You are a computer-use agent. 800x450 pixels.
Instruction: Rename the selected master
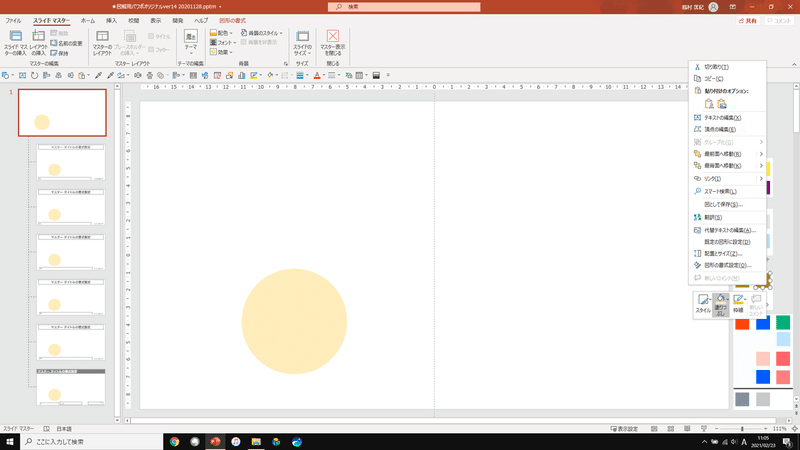point(66,43)
